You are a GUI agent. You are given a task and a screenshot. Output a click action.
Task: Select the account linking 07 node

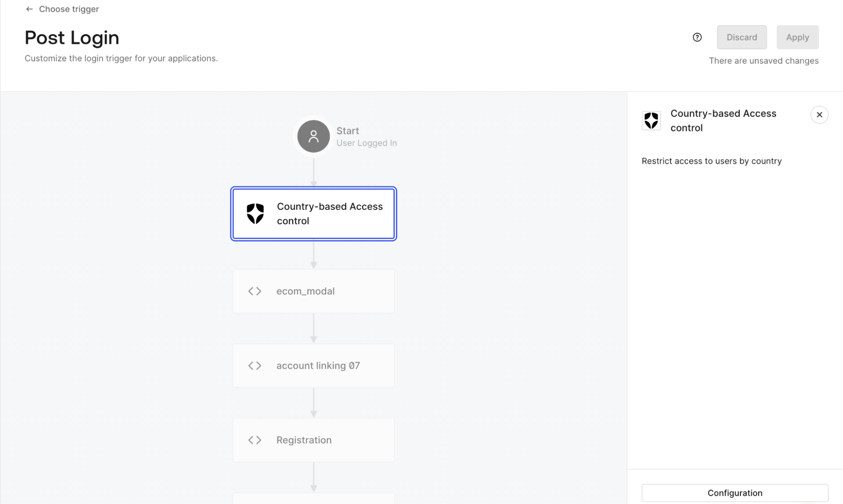(313, 365)
